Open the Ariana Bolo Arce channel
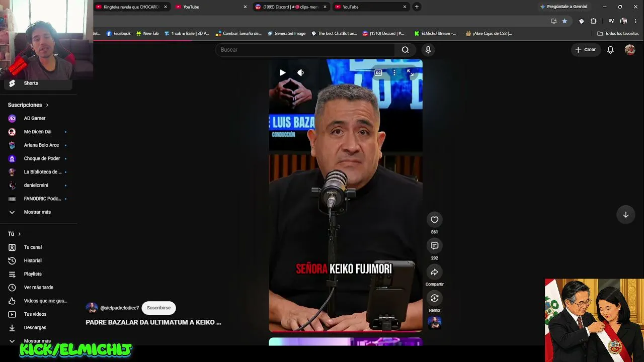644x362 pixels. (38, 145)
